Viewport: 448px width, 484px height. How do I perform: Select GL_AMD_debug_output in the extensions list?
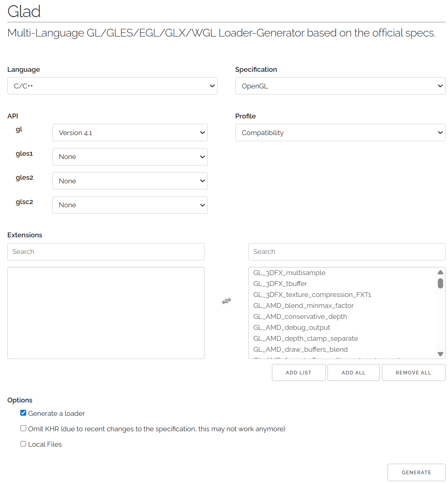pyautogui.click(x=292, y=327)
